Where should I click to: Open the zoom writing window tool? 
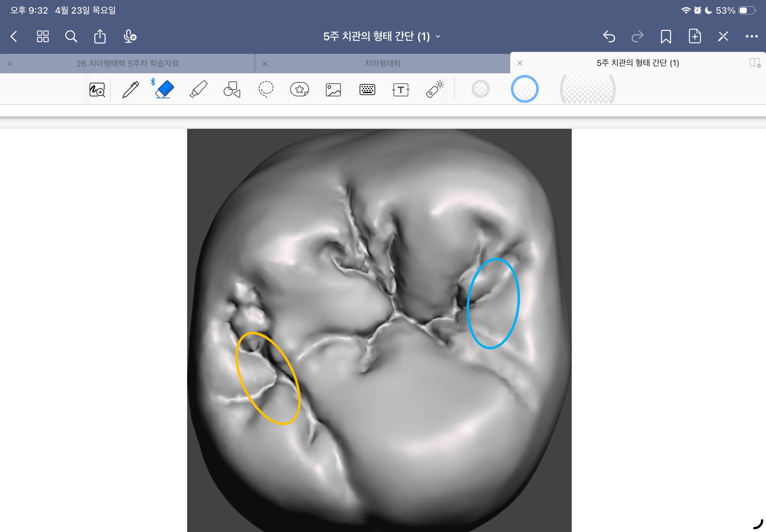97,90
